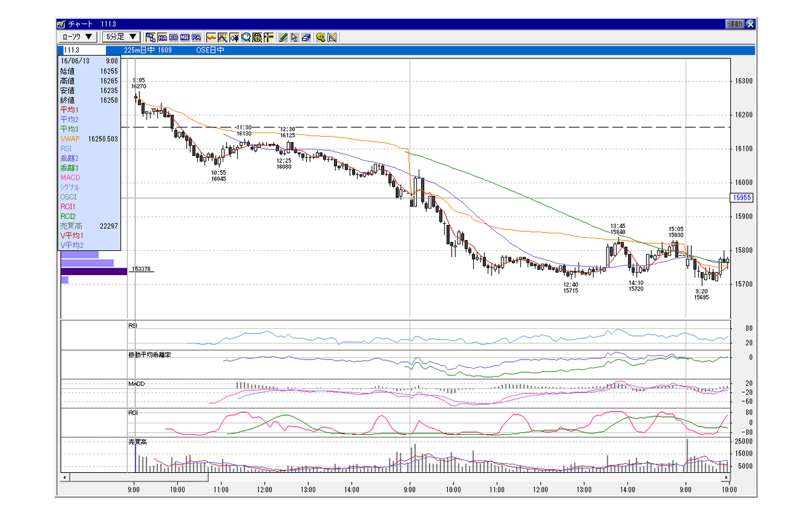Click the dark purple volume bar at 153378
The height and width of the screenshot is (514, 812).
(94, 271)
